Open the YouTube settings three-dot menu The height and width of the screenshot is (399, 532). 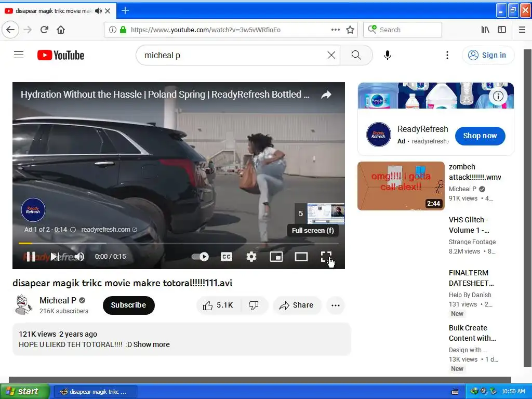click(447, 55)
